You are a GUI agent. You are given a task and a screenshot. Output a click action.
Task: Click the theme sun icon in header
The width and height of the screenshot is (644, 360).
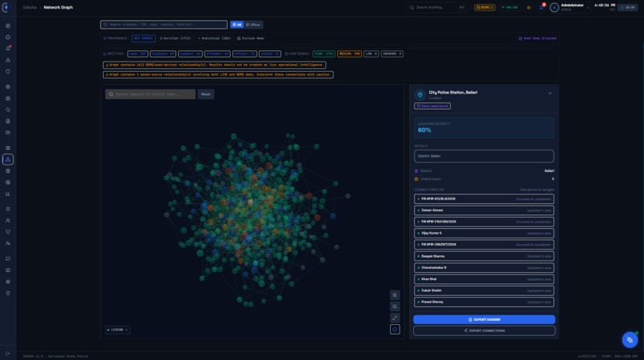[x=529, y=7]
